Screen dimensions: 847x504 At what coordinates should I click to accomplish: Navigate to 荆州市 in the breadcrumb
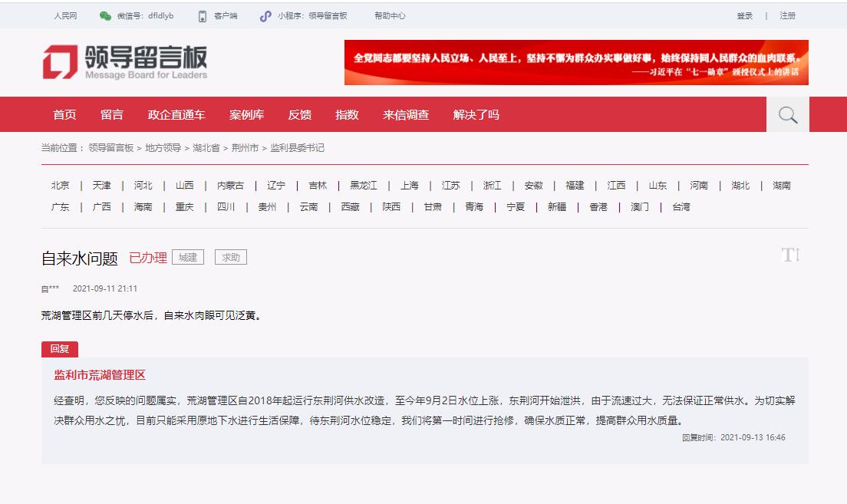point(245,148)
